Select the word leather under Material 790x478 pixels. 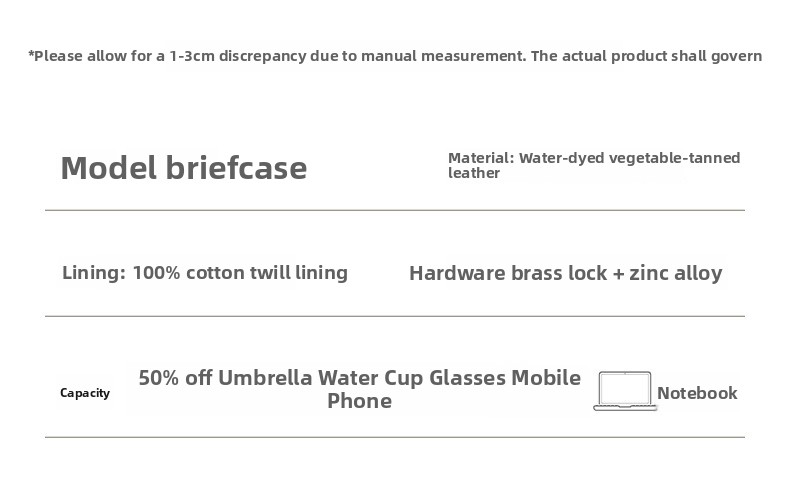474,173
